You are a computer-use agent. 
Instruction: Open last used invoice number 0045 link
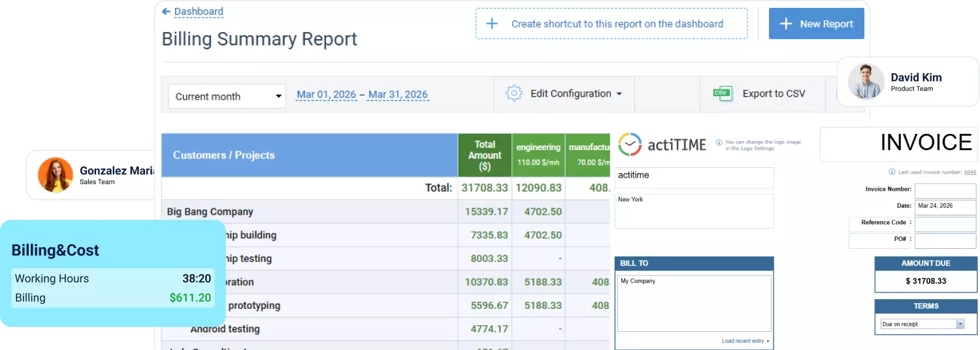970,172
